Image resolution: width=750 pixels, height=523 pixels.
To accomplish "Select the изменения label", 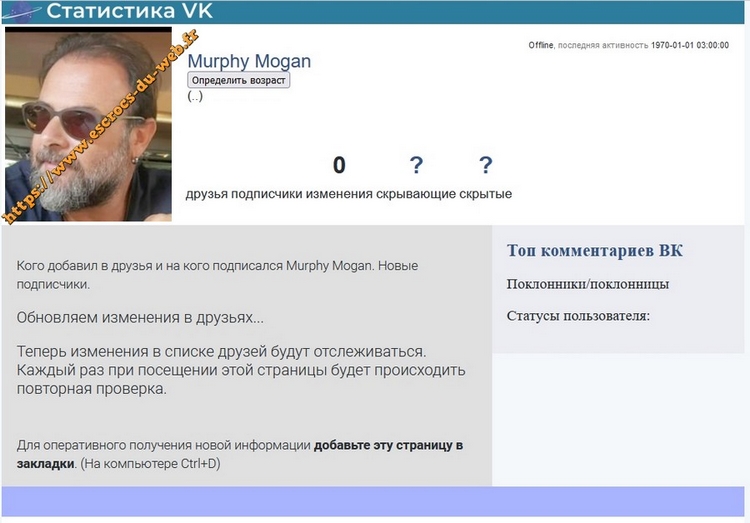I will click(x=339, y=194).
